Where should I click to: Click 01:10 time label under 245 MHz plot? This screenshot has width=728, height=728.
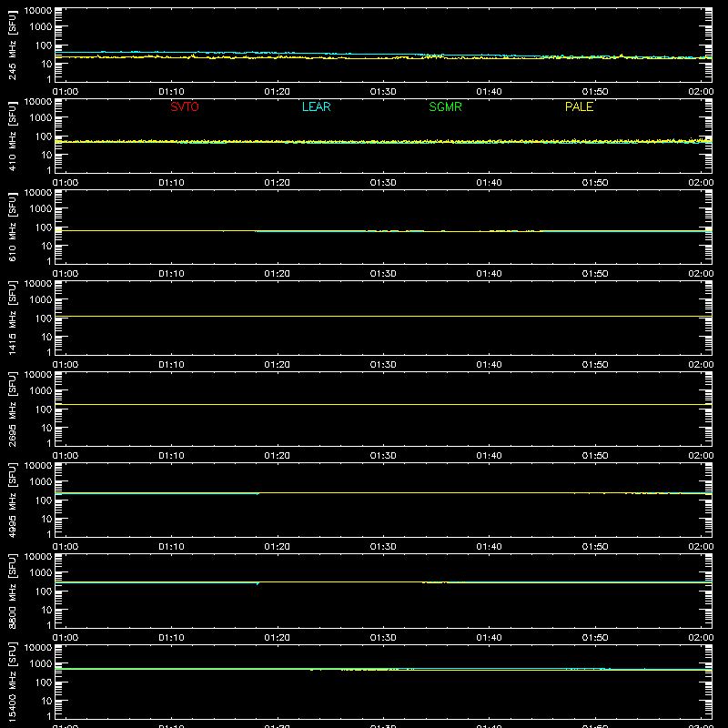(x=171, y=92)
